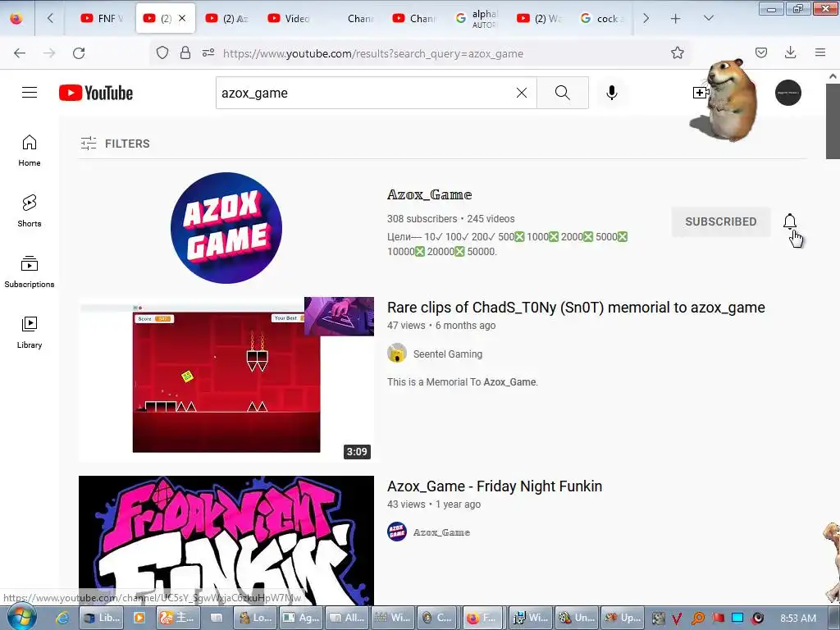This screenshot has height=630, width=840.
Task: Open the Create video camera icon
Action: tap(701, 93)
